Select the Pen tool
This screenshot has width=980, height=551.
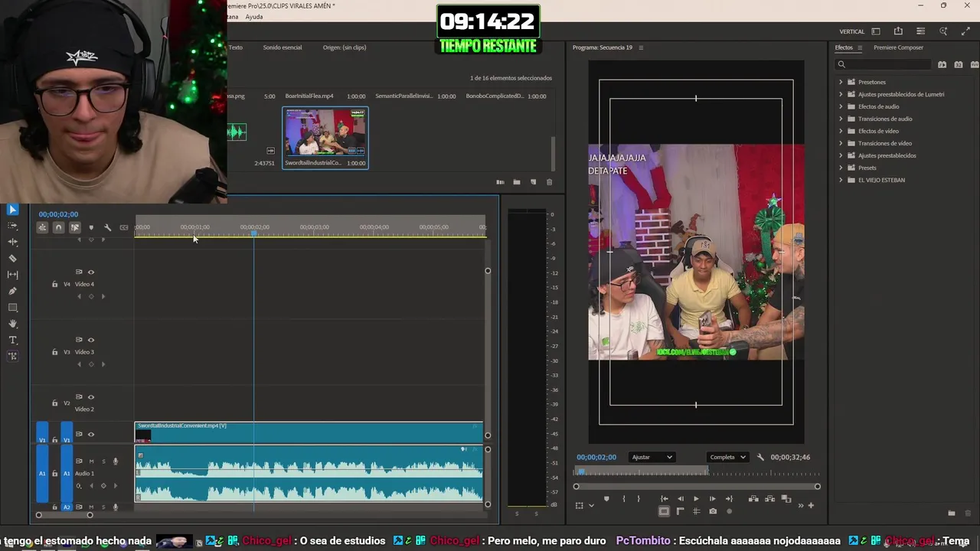point(12,291)
